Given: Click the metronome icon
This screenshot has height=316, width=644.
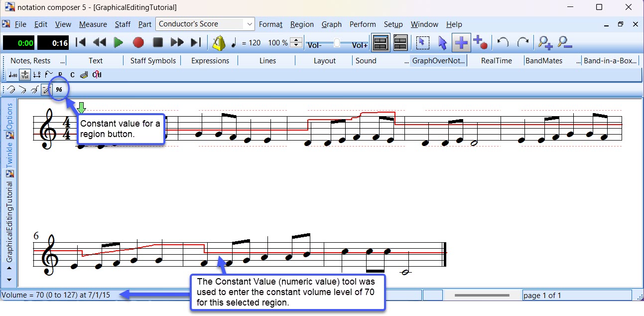Looking at the screenshot, I should point(219,43).
